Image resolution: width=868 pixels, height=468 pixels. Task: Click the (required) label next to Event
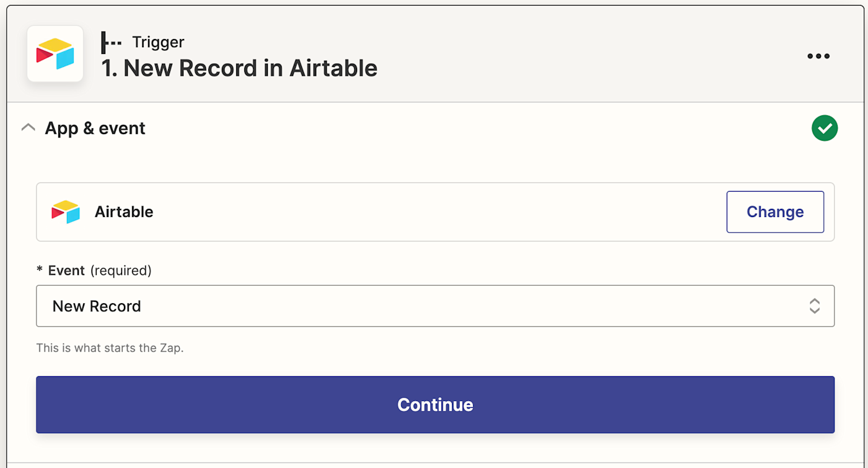tap(121, 270)
